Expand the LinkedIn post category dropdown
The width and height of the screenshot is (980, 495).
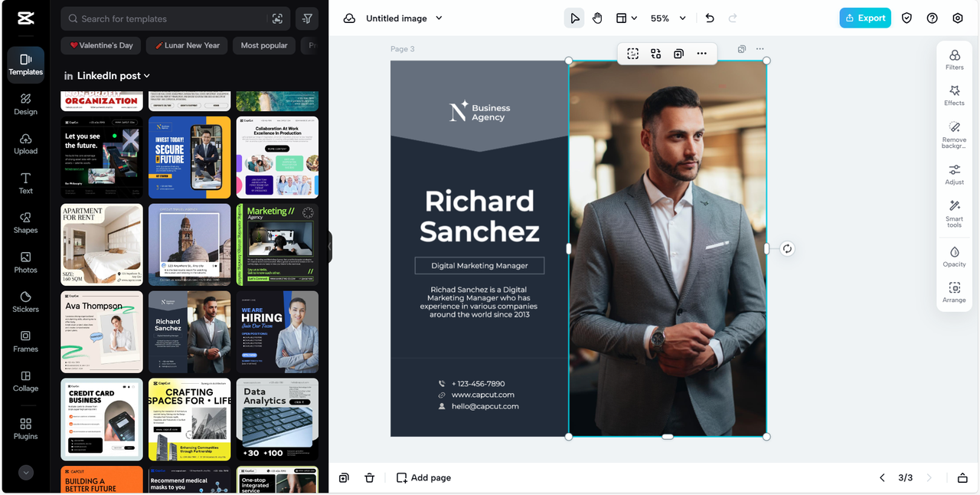(x=107, y=76)
